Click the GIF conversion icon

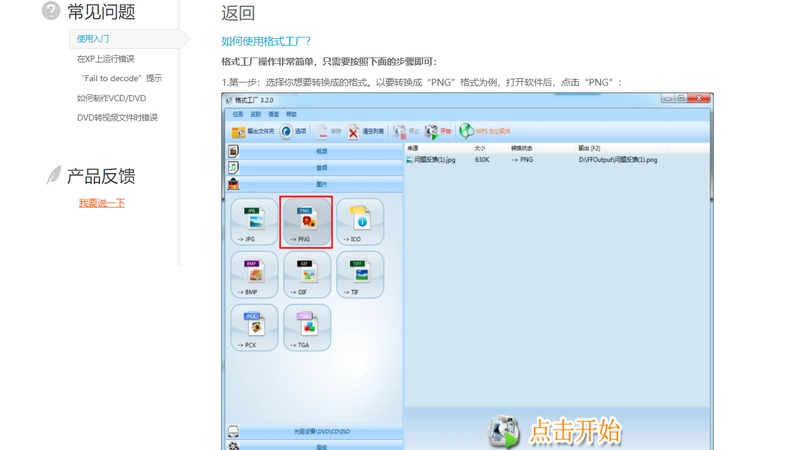tap(307, 275)
